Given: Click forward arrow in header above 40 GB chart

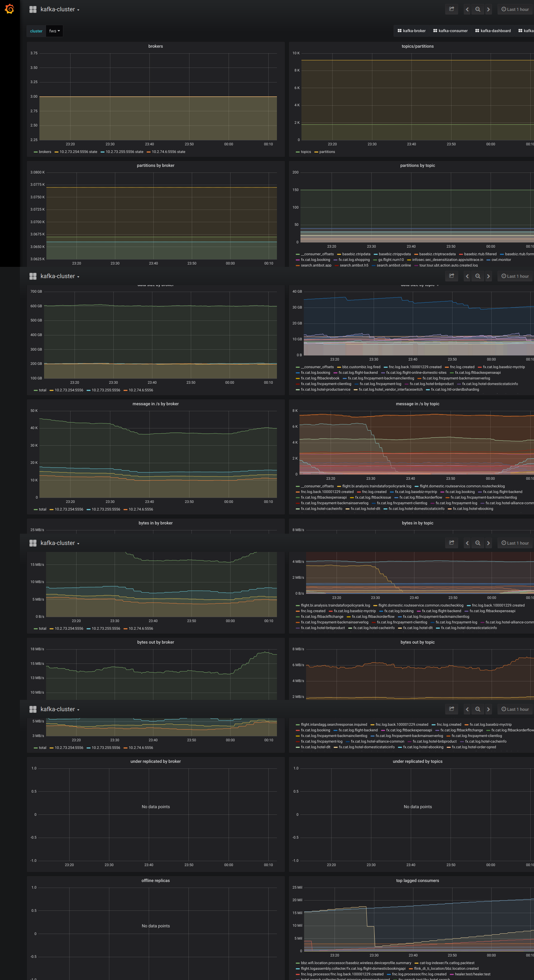Looking at the screenshot, I should (x=488, y=276).
